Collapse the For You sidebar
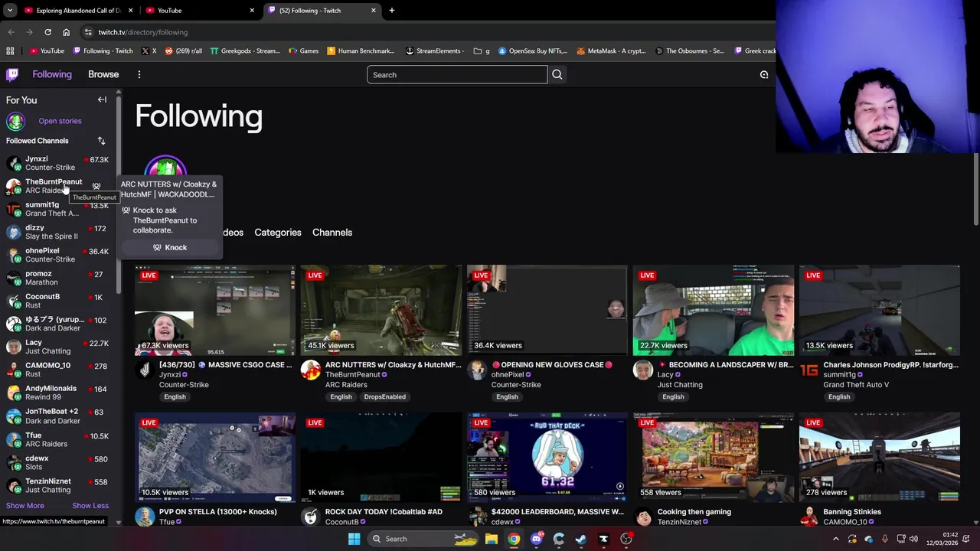This screenshot has width=980, height=551. point(102,99)
